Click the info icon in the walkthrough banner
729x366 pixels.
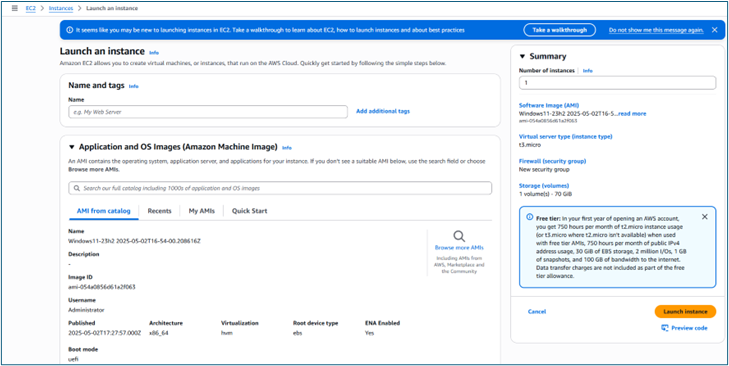pyautogui.click(x=70, y=30)
